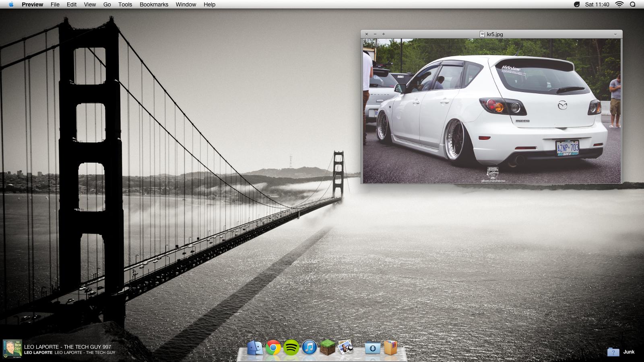
Task: Open the View menu
Action: (90, 4)
